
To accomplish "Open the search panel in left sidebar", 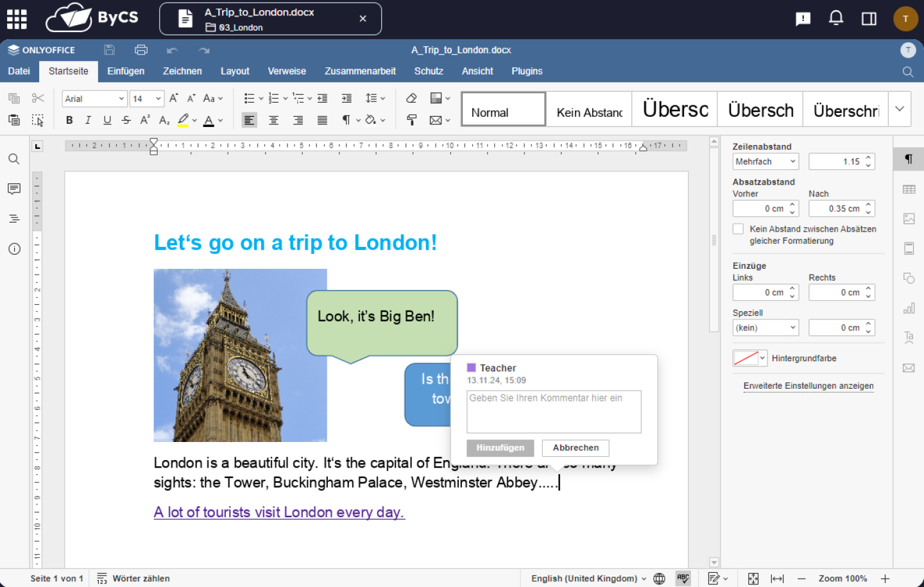I will (14, 159).
